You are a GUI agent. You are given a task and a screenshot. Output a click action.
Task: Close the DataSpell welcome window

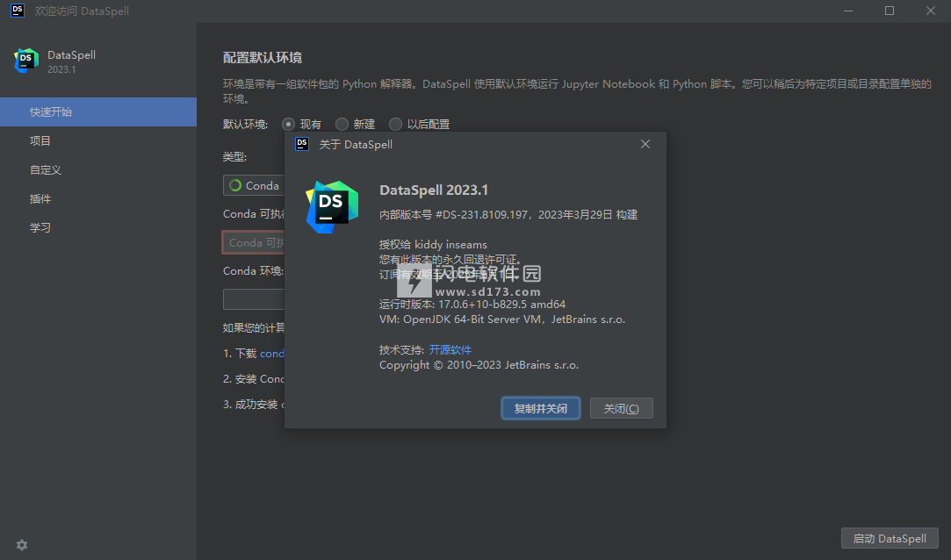931,11
